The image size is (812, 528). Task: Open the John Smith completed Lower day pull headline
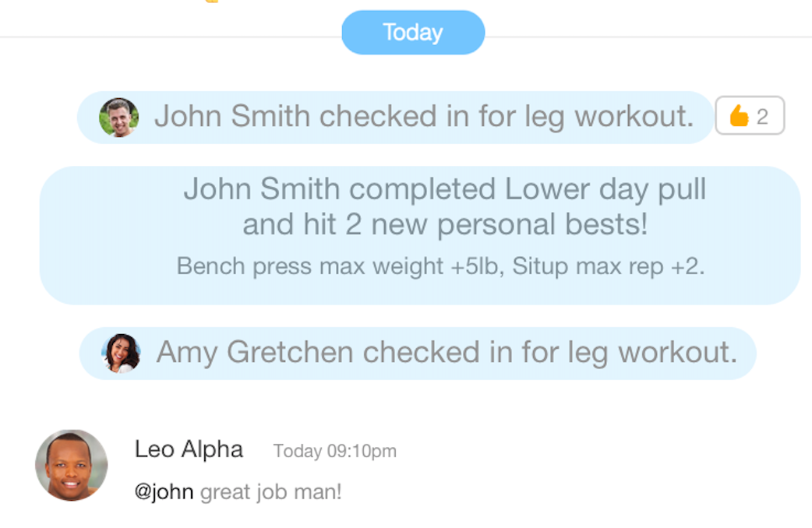coord(445,189)
